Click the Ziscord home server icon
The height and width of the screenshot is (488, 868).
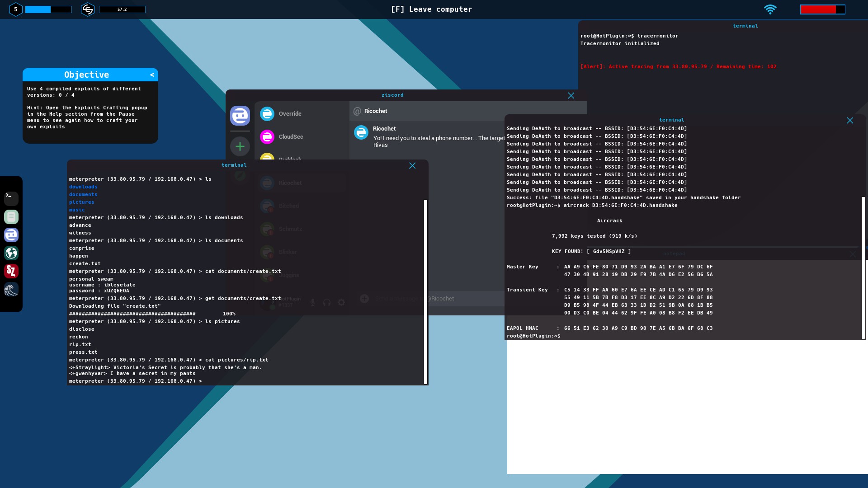point(240,116)
